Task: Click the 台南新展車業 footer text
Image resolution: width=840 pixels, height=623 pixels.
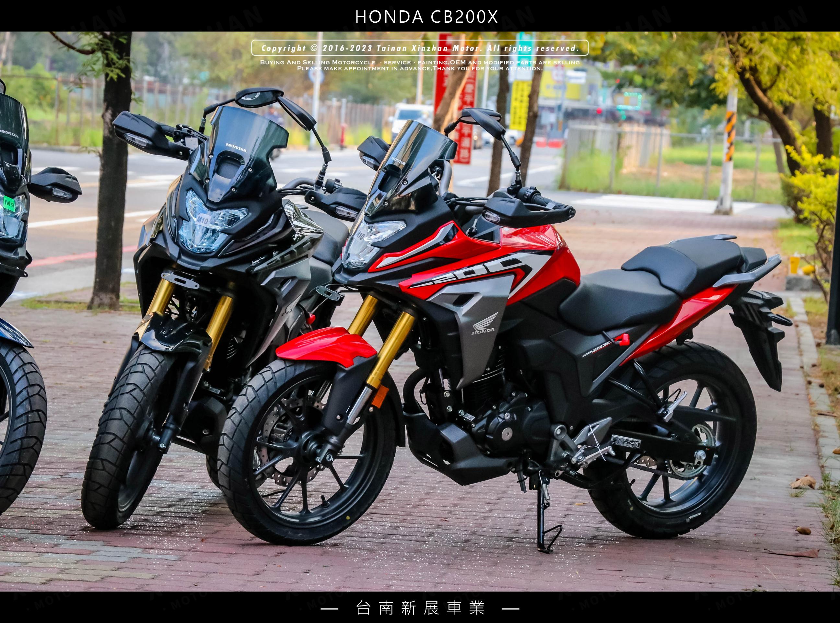Action: 420,608
